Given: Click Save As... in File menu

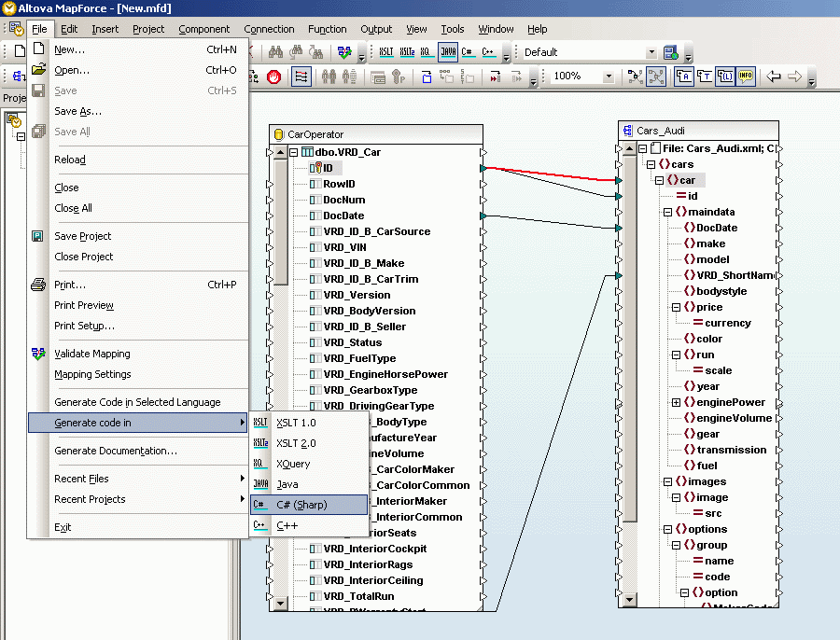Looking at the screenshot, I should [138, 111].
